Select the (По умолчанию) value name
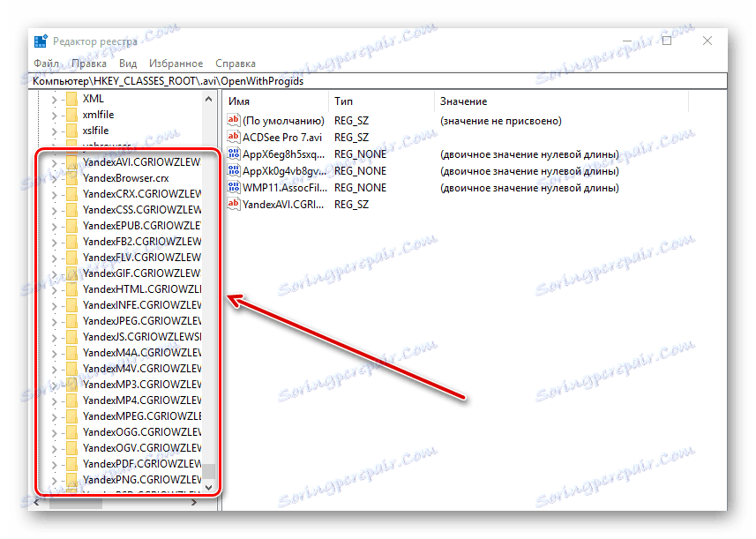Screen dimensions: 756x539 point(283,121)
